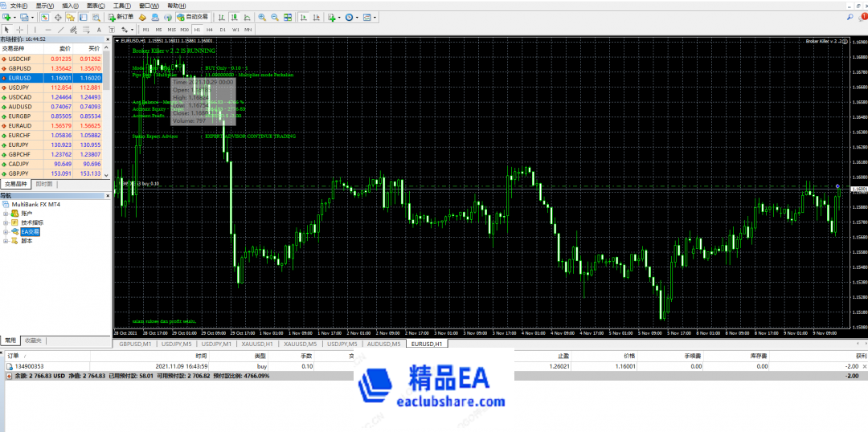
Task: Open the 插入 insert menu
Action: click(70, 5)
